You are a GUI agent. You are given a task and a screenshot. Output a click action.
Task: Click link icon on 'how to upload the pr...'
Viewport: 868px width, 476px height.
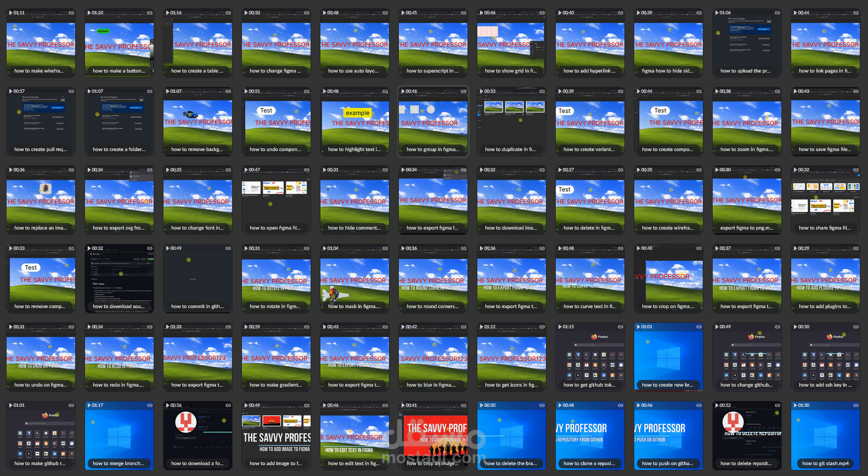[x=777, y=13]
